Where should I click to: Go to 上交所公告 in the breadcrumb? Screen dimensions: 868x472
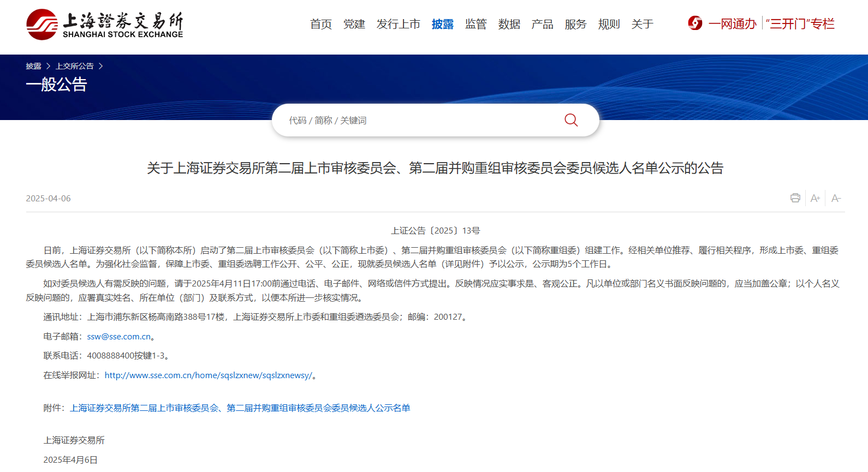(x=75, y=66)
